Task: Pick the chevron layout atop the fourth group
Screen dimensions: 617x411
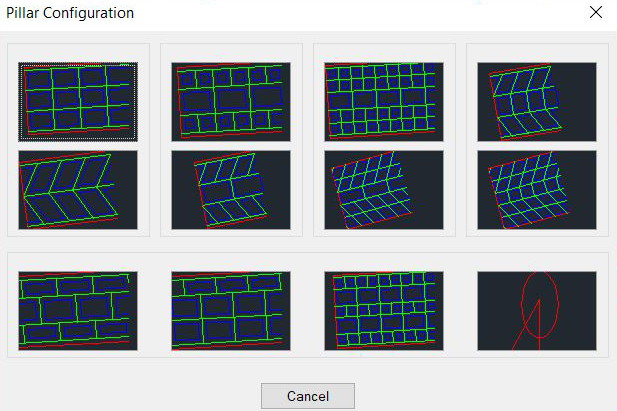Action: click(x=537, y=101)
